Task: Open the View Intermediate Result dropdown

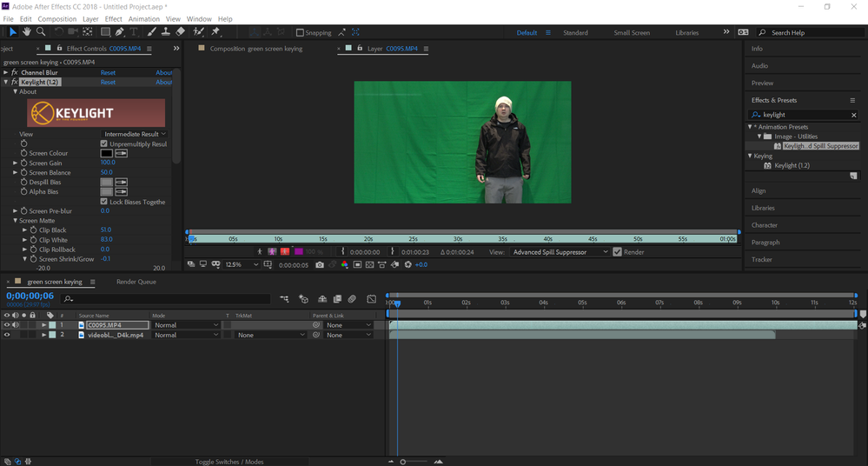Action: point(135,134)
